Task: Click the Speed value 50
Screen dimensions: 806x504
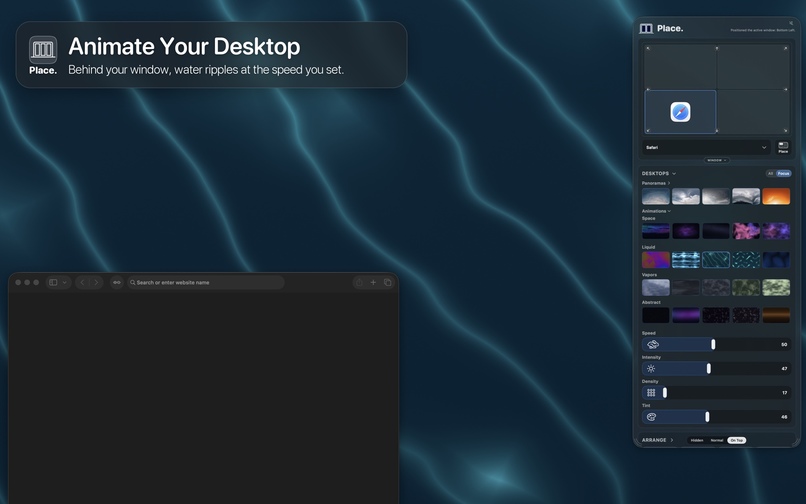Action: coord(784,345)
